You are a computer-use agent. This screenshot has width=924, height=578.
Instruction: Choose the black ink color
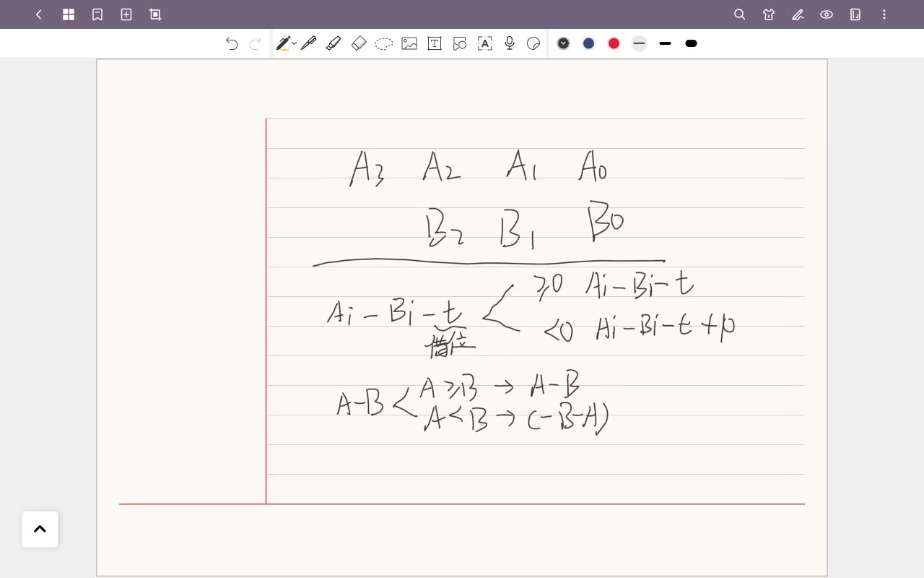pyautogui.click(x=564, y=43)
